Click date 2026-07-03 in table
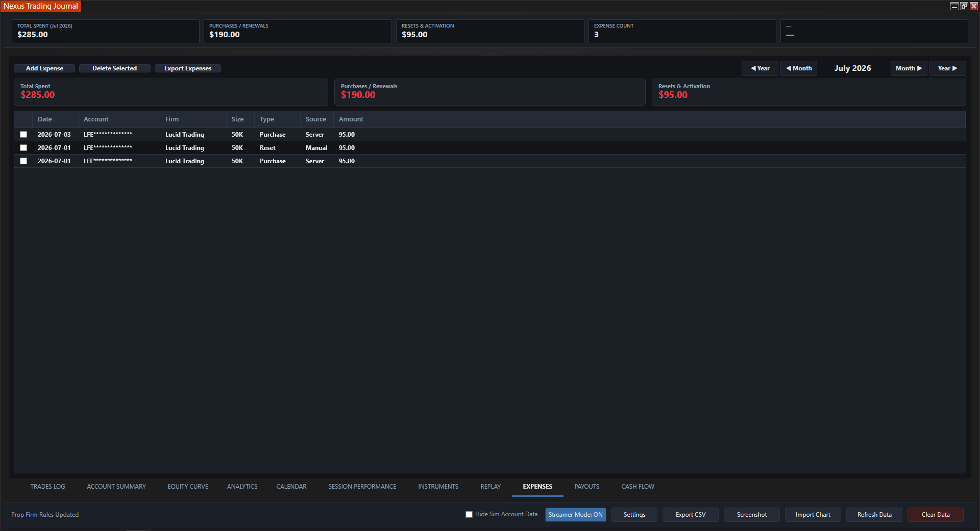 [54, 135]
